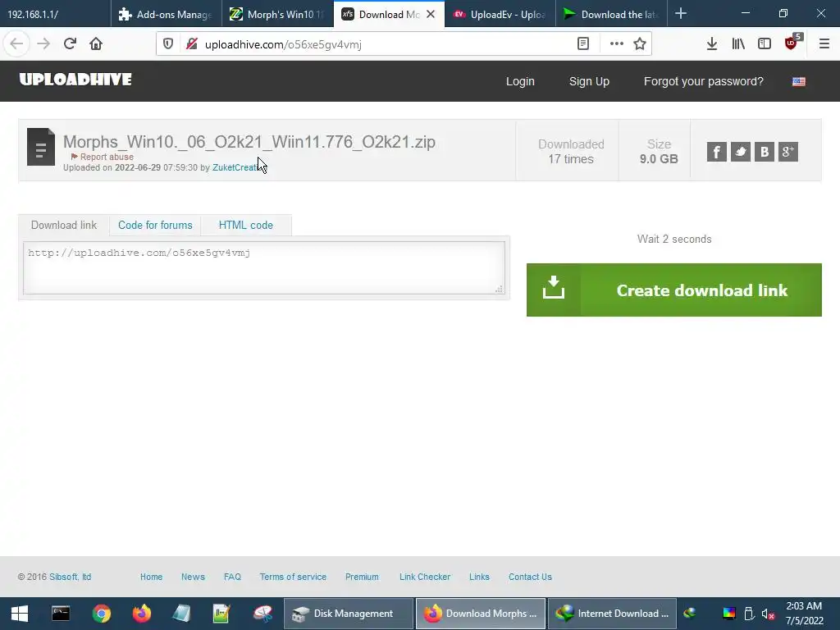This screenshot has width=840, height=630.
Task: Switch to UploadEv tab
Action: [500, 15]
